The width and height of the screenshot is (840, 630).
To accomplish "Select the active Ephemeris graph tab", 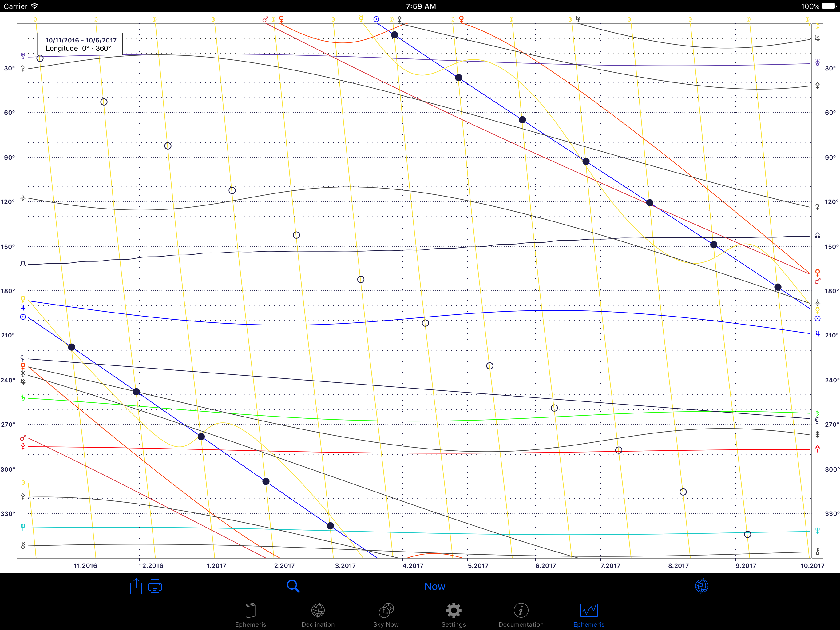I will tap(588, 616).
